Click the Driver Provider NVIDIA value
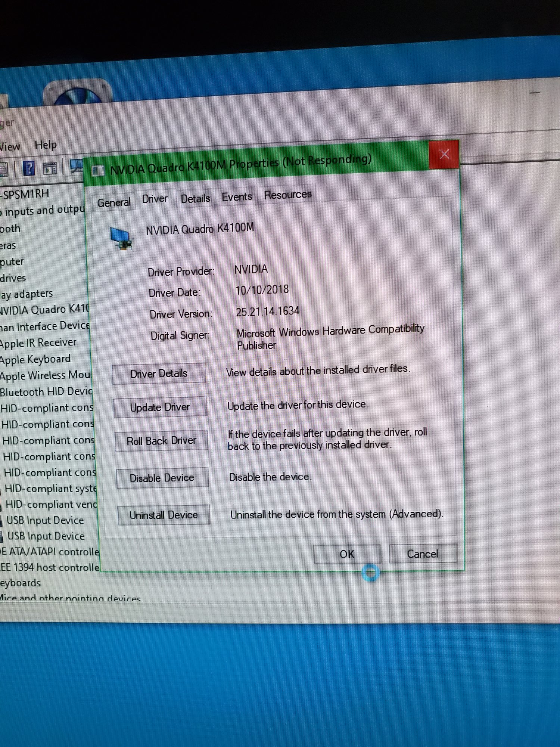 point(251,269)
